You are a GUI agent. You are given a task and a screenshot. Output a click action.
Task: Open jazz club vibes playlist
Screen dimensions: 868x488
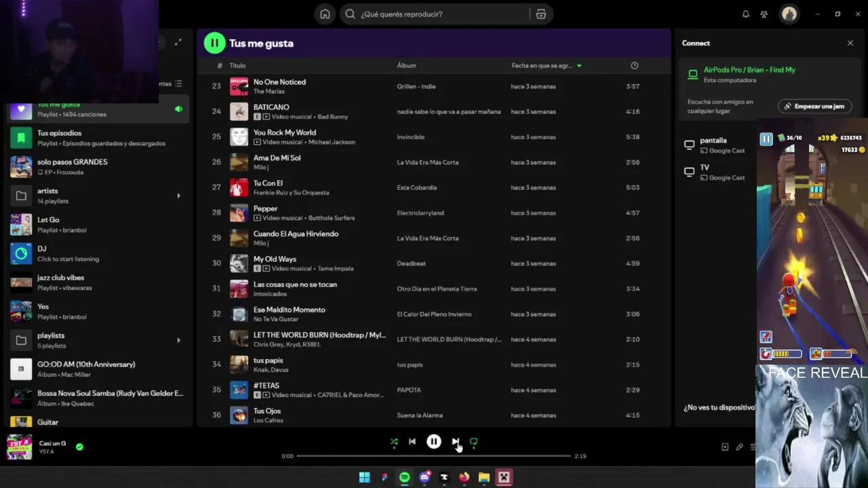point(99,283)
